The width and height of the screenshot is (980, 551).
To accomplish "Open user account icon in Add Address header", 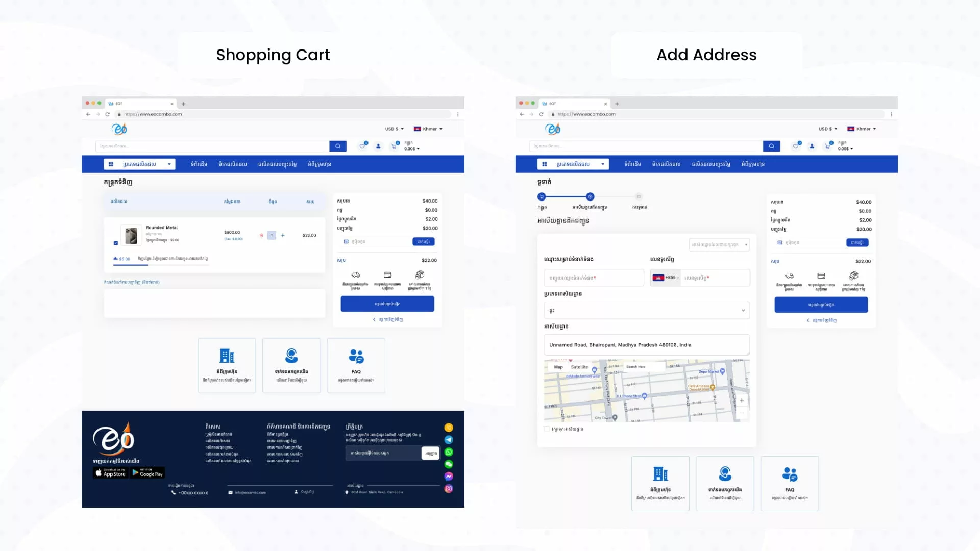I will pos(812,146).
